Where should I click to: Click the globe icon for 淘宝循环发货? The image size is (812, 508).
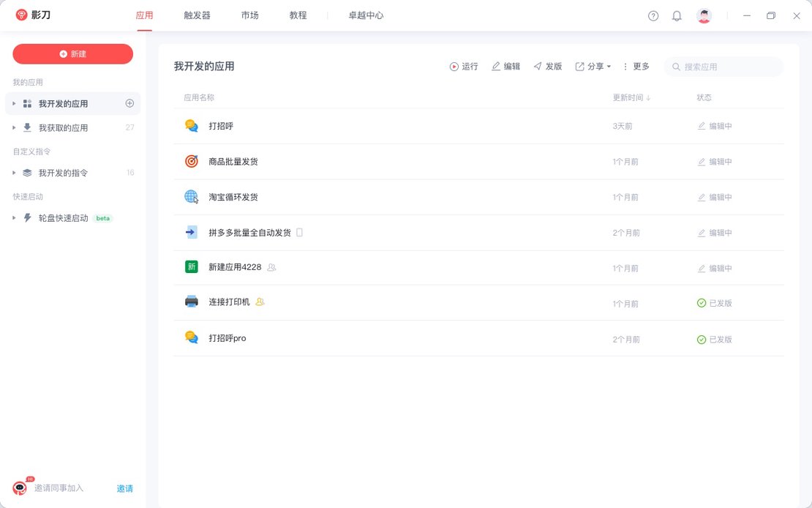coord(192,197)
